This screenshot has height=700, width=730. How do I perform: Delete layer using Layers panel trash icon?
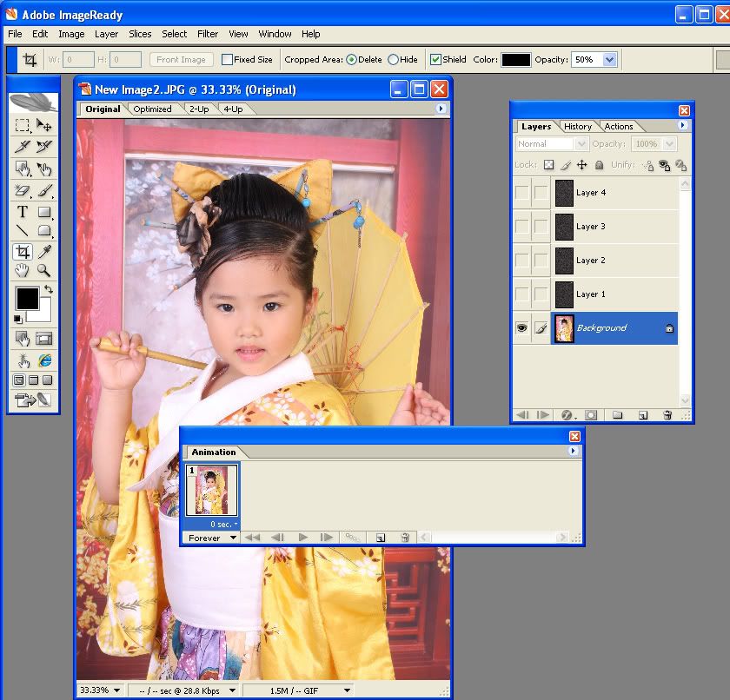(x=667, y=415)
